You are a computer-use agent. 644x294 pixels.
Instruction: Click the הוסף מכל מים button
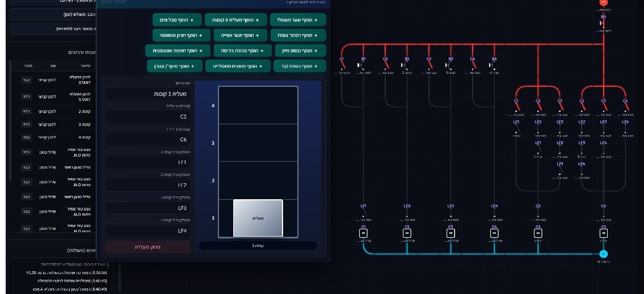pos(178,20)
